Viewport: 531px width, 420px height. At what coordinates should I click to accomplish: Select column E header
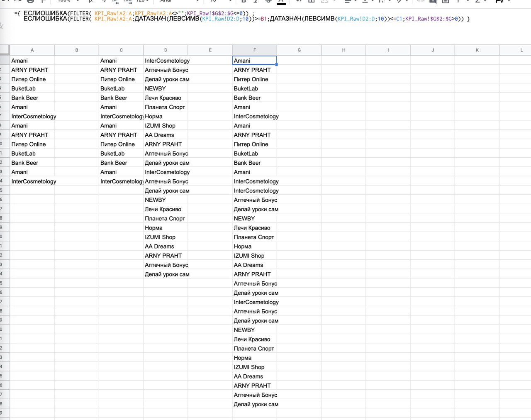210,50
